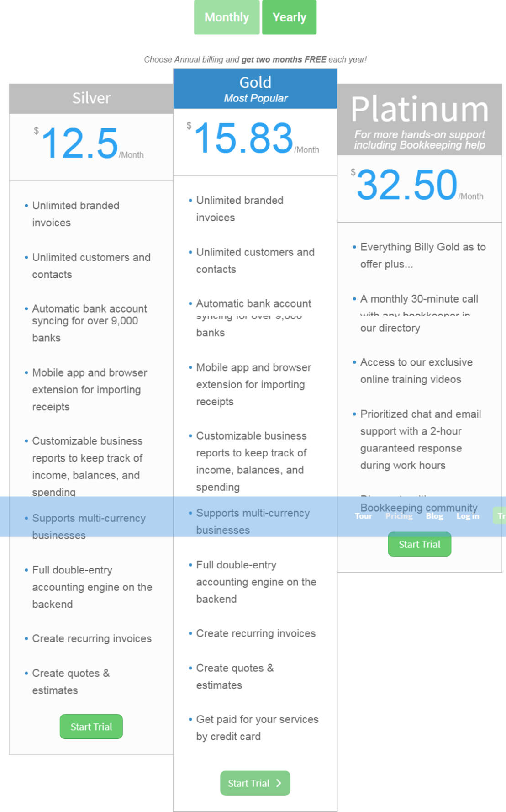
Task: Start the Silver plan trial
Action: tap(91, 727)
